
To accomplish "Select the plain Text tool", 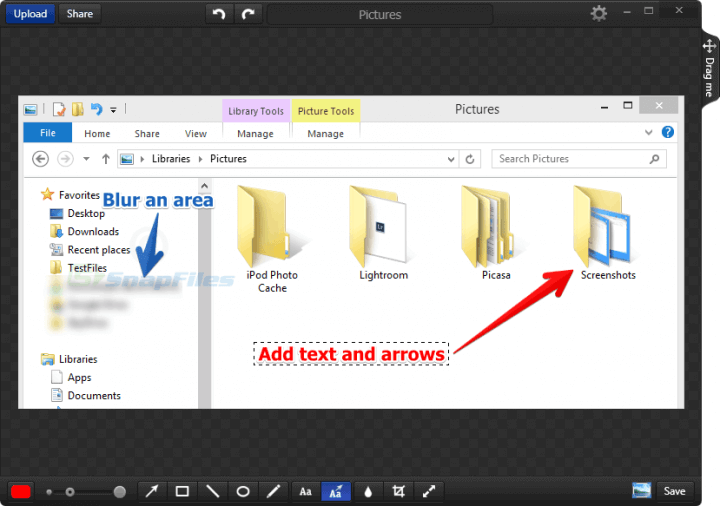I will tap(305, 491).
